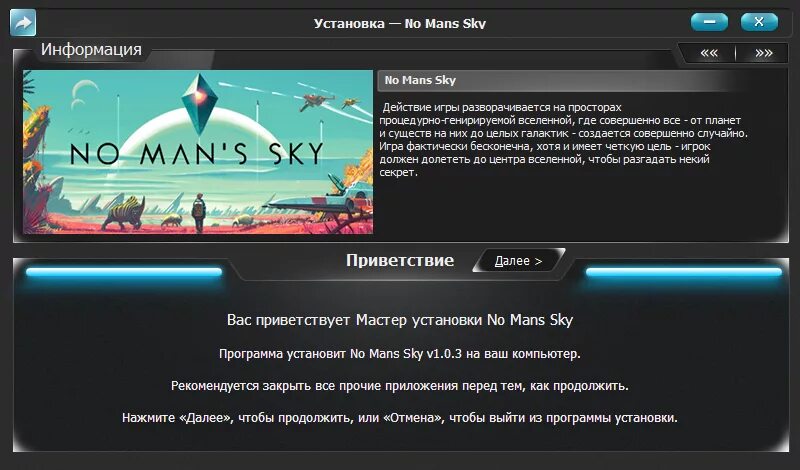Click the arrow icon in the title bar
This screenshot has width=800, height=470.
click(23, 23)
